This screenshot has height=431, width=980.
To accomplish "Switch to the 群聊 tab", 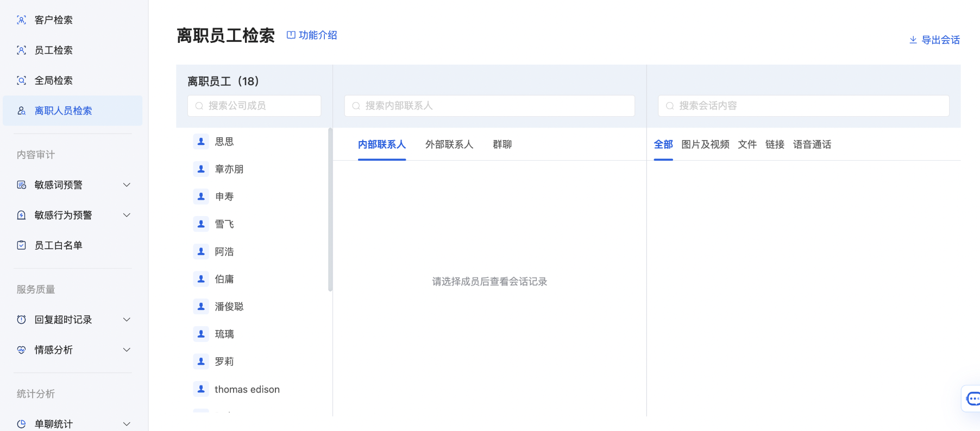I will 502,144.
